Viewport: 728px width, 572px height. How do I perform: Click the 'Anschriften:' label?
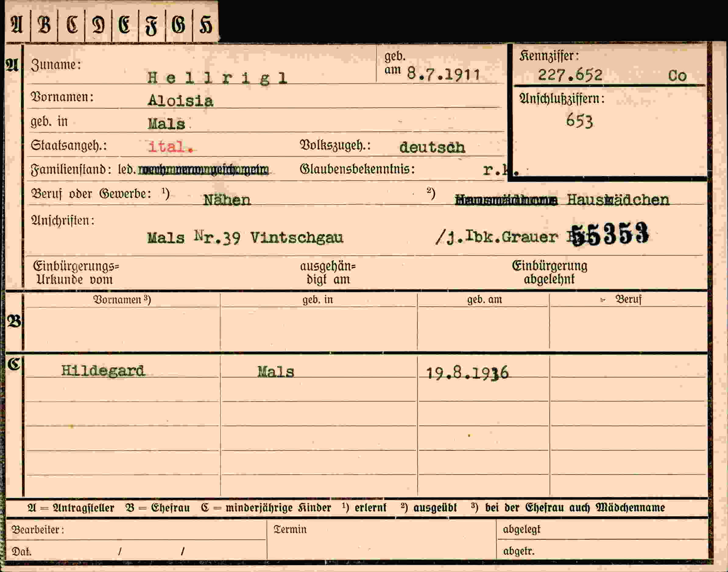63,220
